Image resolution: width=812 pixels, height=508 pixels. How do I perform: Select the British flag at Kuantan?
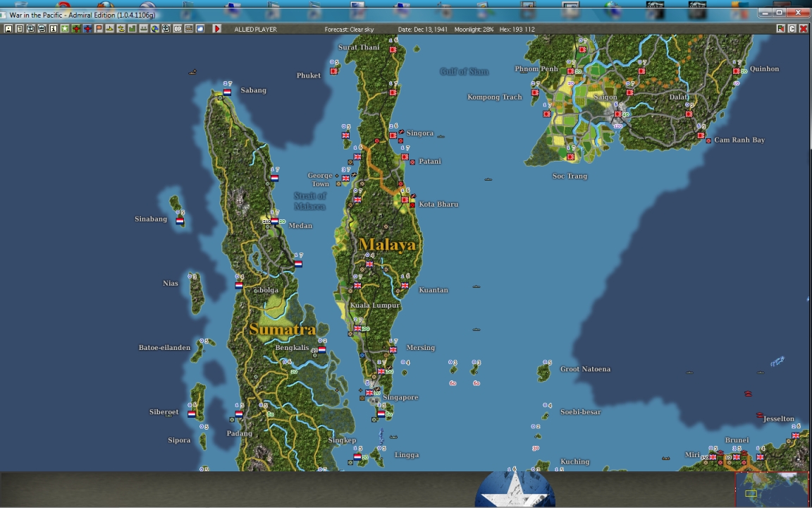coord(405,286)
